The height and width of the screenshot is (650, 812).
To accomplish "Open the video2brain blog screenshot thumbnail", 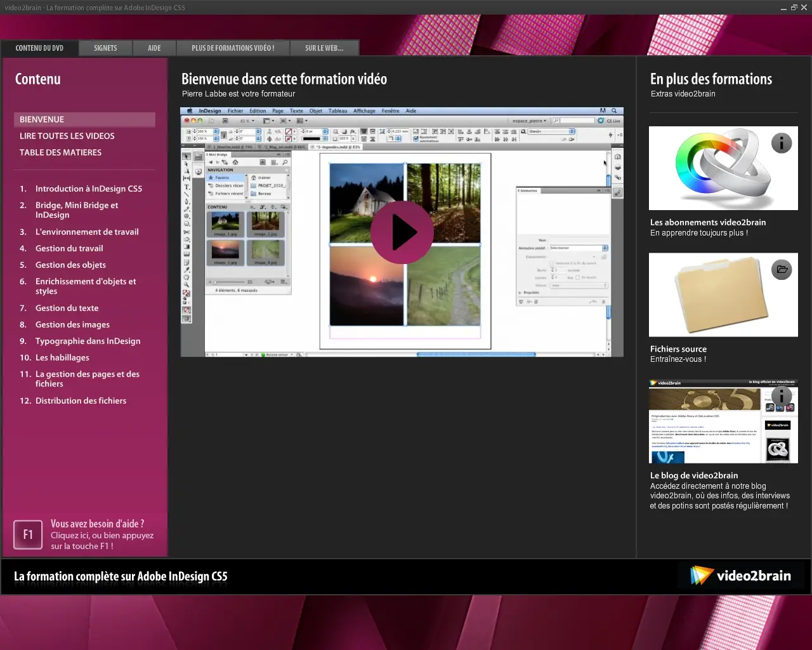I will tap(723, 421).
